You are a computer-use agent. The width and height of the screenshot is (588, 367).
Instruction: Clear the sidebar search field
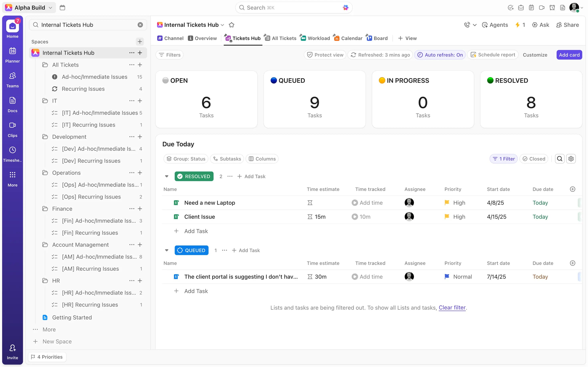(140, 25)
